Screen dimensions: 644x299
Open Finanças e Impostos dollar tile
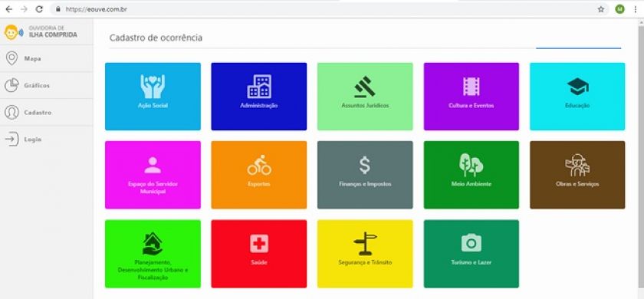(365, 175)
